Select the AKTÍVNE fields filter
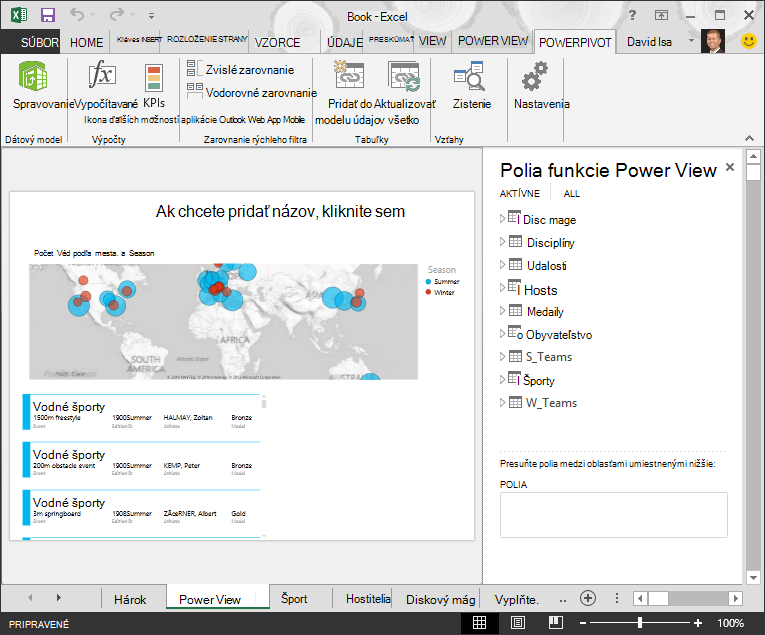Image resolution: width=765 pixels, height=635 pixels. click(x=520, y=194)
